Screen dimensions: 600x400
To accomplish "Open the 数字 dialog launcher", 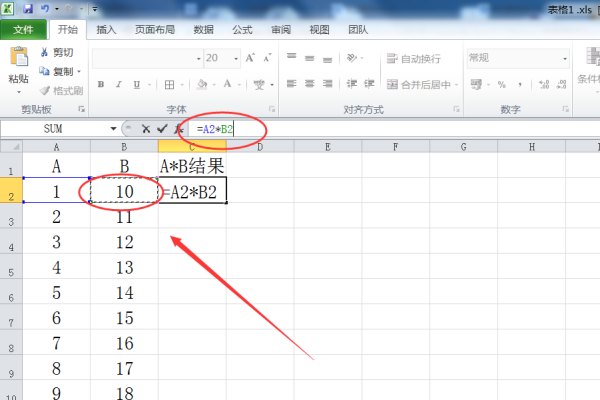I will pyautogui.click(x=566, y=109).
